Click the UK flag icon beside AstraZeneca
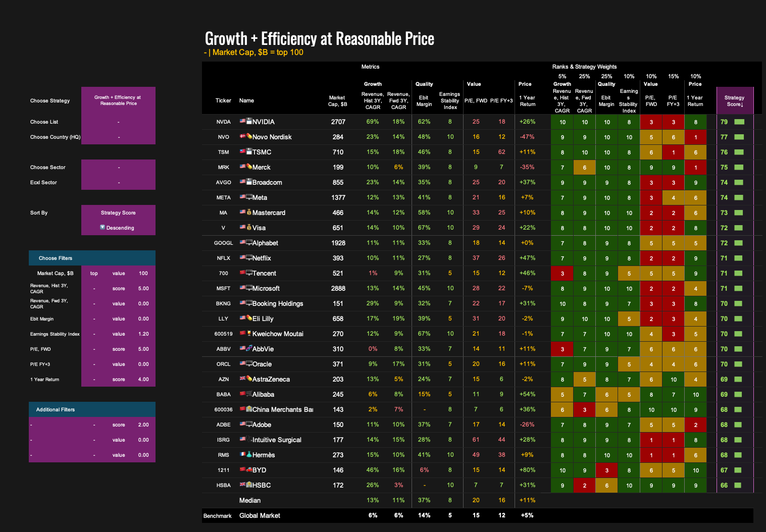This screenshot has height=532, width=766. 242,379
